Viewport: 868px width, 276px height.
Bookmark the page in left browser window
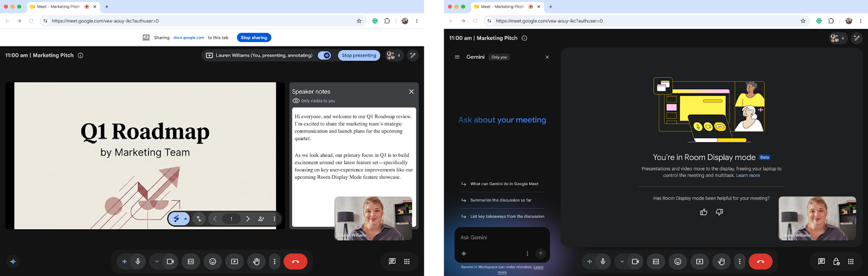(359, 21)
